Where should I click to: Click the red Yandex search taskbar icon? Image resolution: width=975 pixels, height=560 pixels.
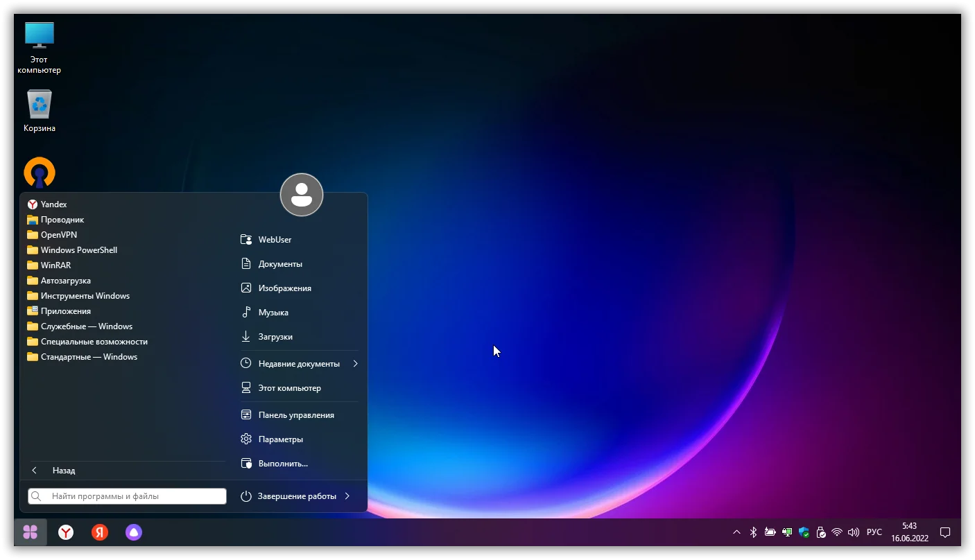tap(100, 532)
